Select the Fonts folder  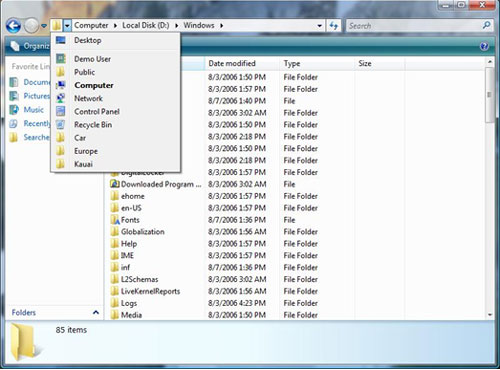125,220
